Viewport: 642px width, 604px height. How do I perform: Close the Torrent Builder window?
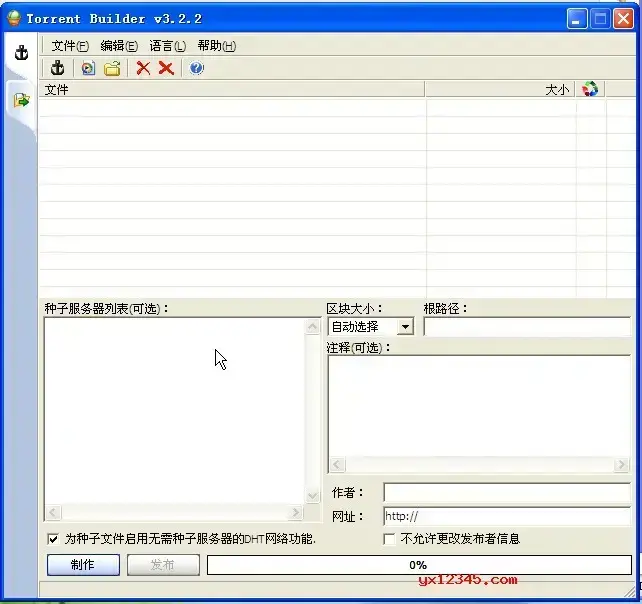click(x=623, y=19)
